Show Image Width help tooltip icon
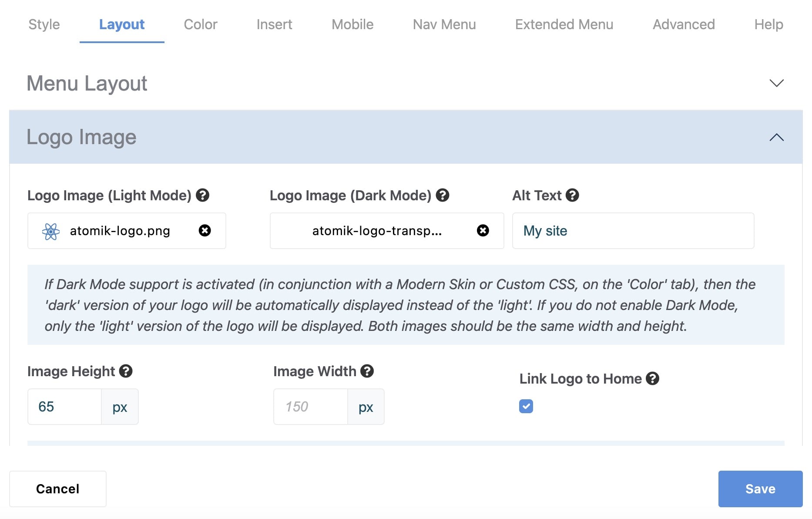Image resolution: width=812 pixels, height=519 pixels. (x=367, y=371)
